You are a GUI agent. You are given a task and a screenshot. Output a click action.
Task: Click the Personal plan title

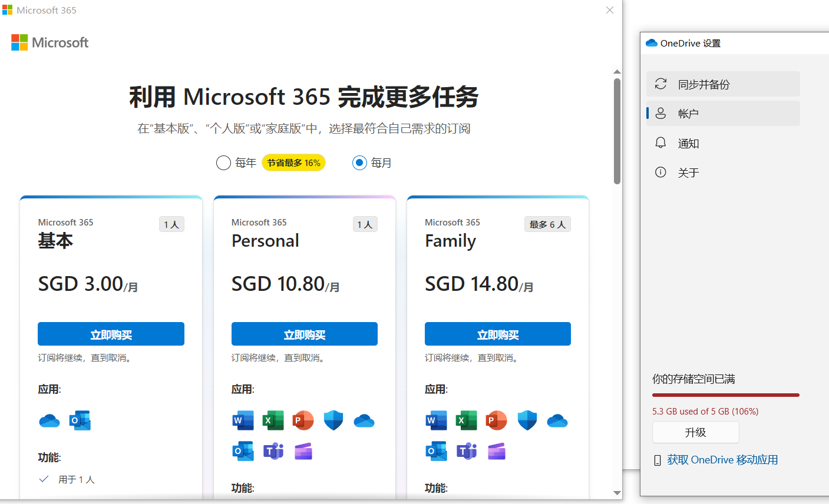coord(265,241)
